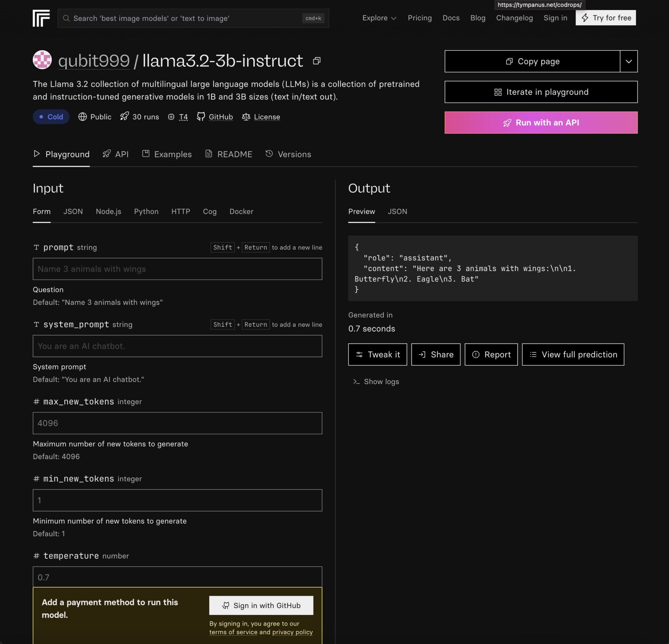Open the GitHub repository link
669x644 pixels.
click(x=221, y=117)
